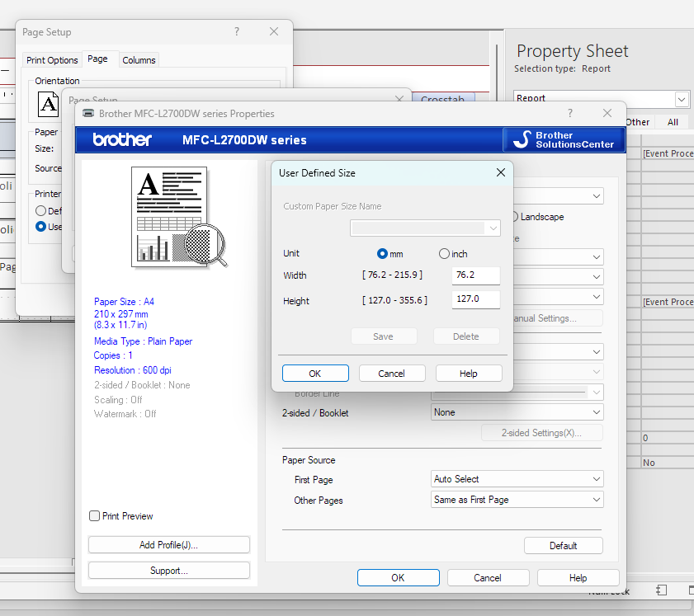Switch to Print Options tab in Page Setup
Image resolution: width=694 pixels, height=616 pixels.
[52, 60]
